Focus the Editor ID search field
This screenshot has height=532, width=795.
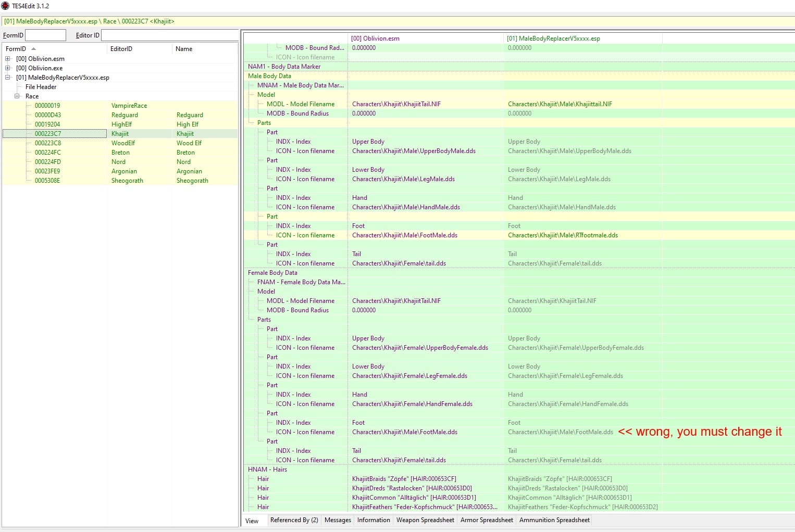(x=170, y=35)
